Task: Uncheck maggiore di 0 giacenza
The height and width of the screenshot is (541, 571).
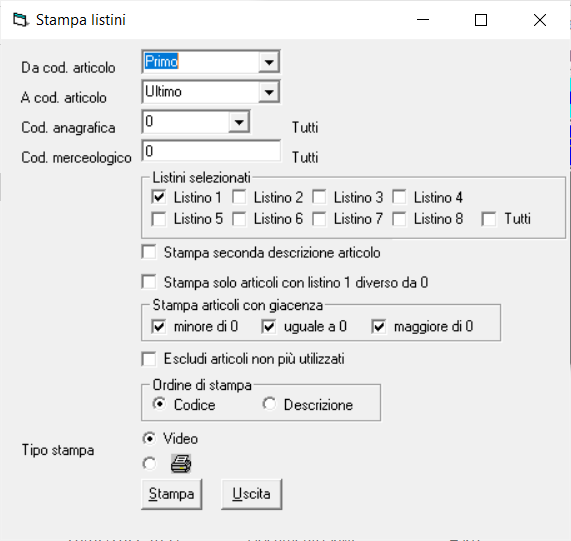Action: (x=379, y=326)
